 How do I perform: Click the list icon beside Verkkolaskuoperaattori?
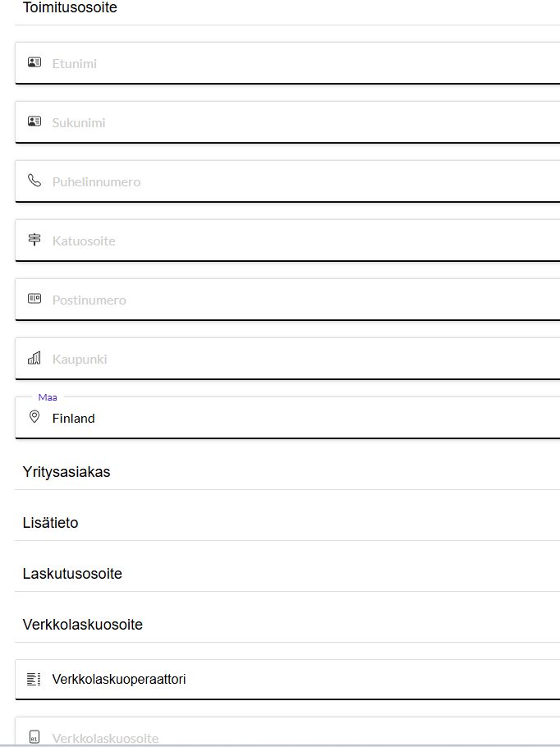pos(34,679)
